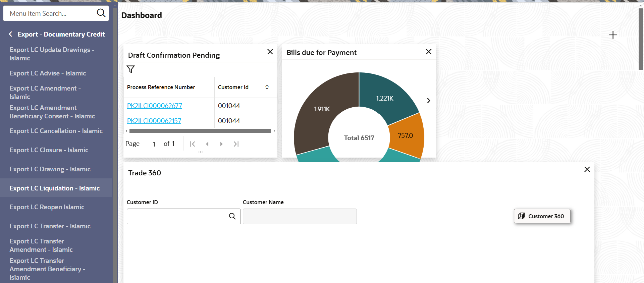Sort by Customer Id column
644x283 pixels.
coord(267,87)
